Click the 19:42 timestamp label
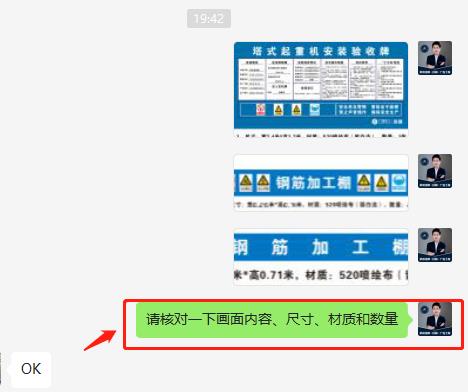Viewport: 468px width, 392px height. pos(209,18)
